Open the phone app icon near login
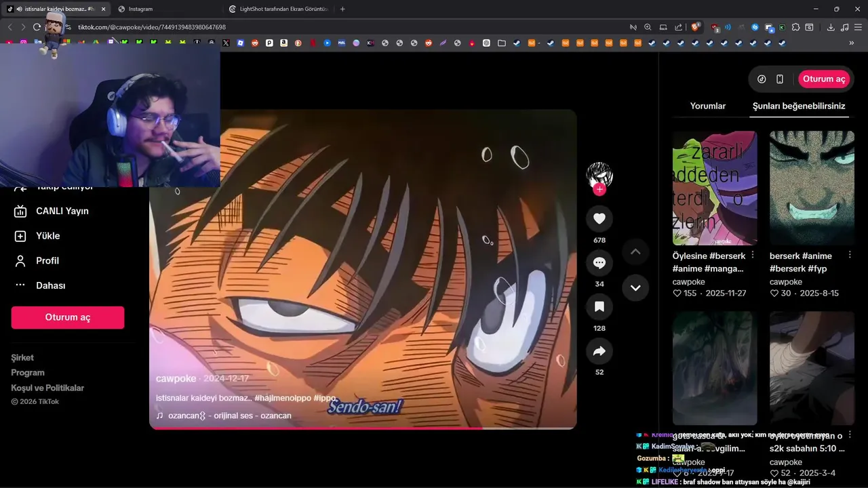The height and width of the screenshot is (488, 868). click(x=780, y=79)
